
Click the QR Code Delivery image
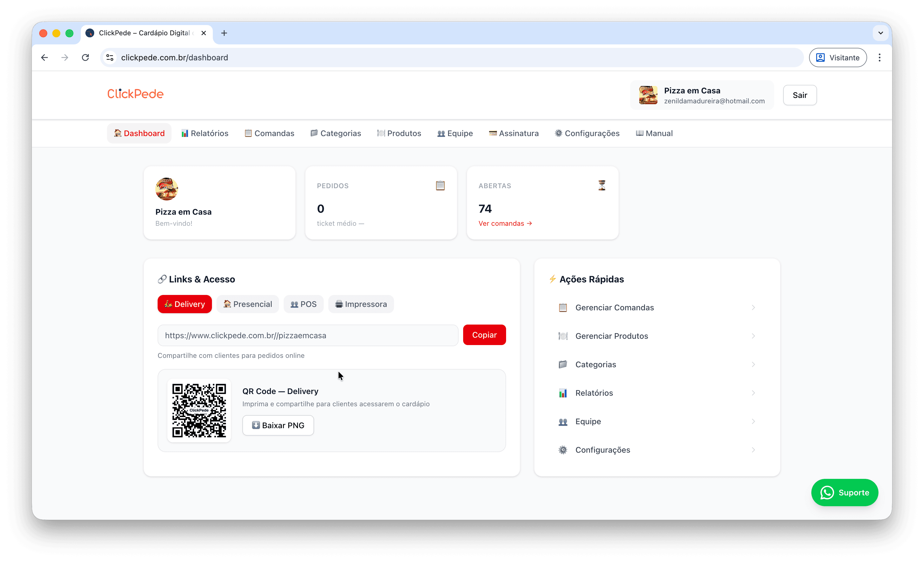199,410
